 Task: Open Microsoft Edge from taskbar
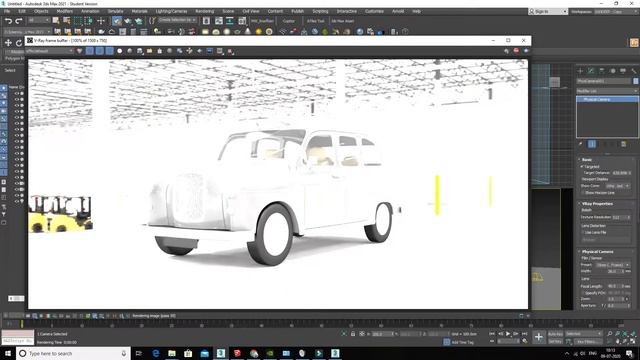tap(156, 353)
